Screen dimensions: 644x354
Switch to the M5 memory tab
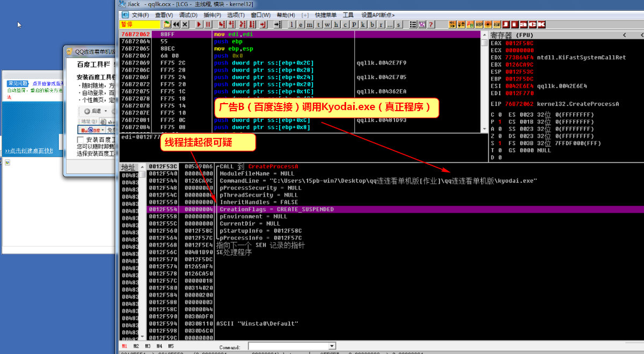171,346
